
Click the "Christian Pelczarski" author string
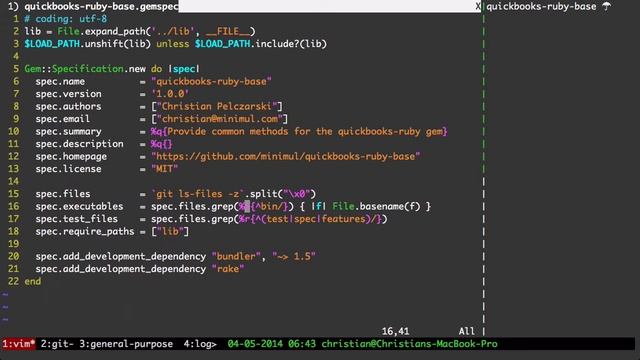pos(217,106)
